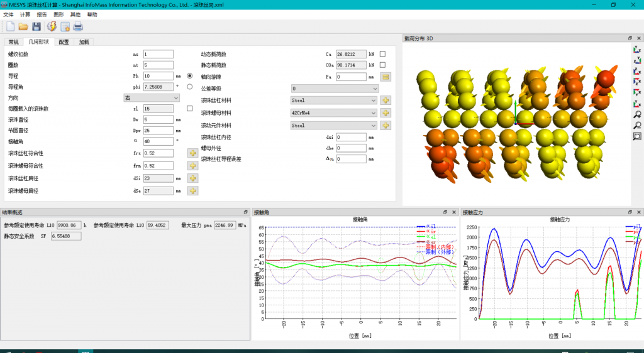Select the 导程角 phi radio button
The height and width of the screenshot is (353, 644).
point(190,87)
